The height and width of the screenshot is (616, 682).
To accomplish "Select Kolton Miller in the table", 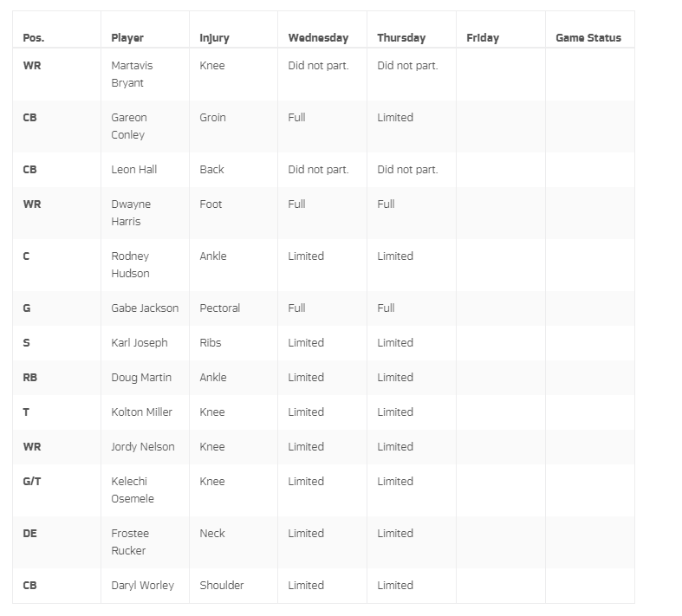I will [142, 412].
